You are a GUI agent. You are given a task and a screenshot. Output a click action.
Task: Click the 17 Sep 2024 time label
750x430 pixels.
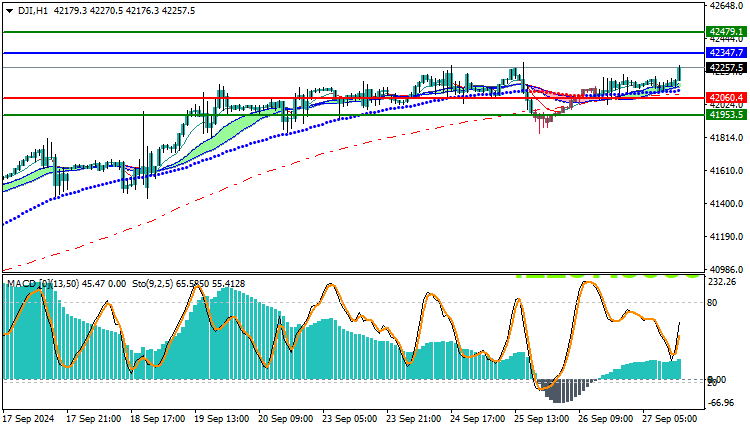tap(29, 419)
